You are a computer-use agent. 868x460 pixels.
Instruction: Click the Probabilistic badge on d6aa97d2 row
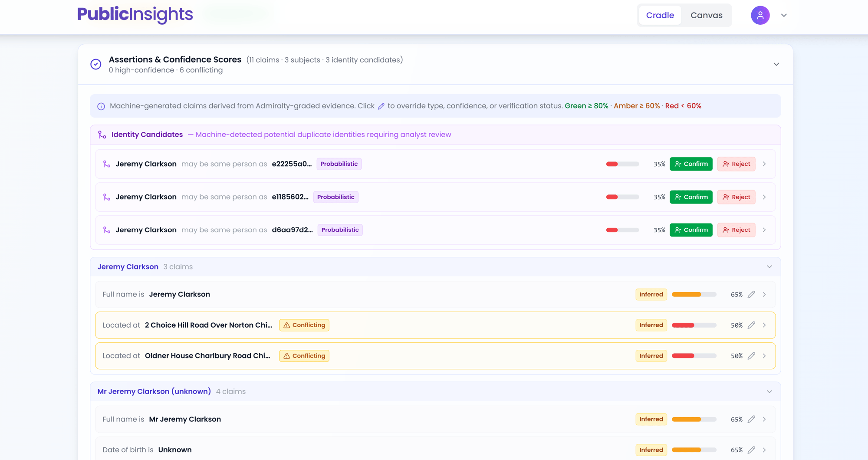pos(340,230)
